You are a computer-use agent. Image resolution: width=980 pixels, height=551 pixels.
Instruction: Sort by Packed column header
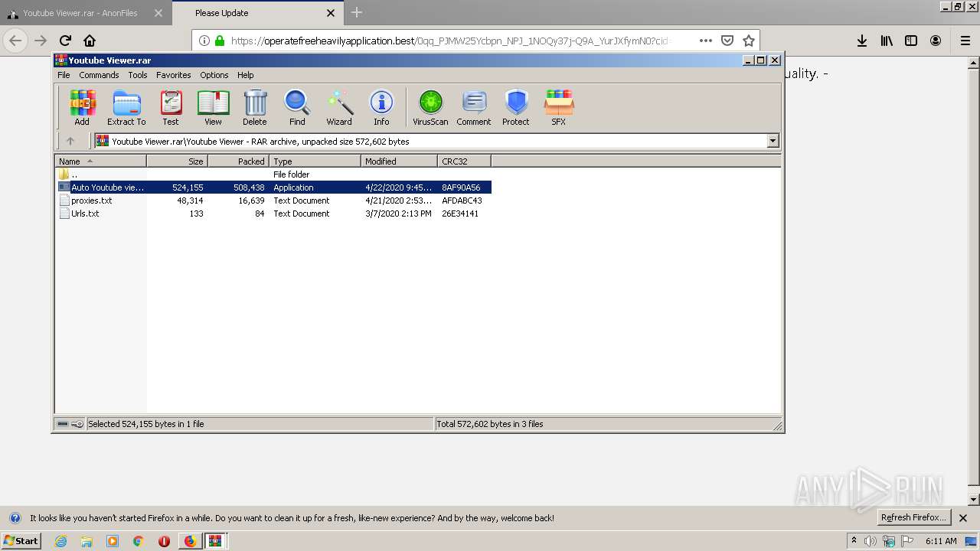(x=238, y=161)
